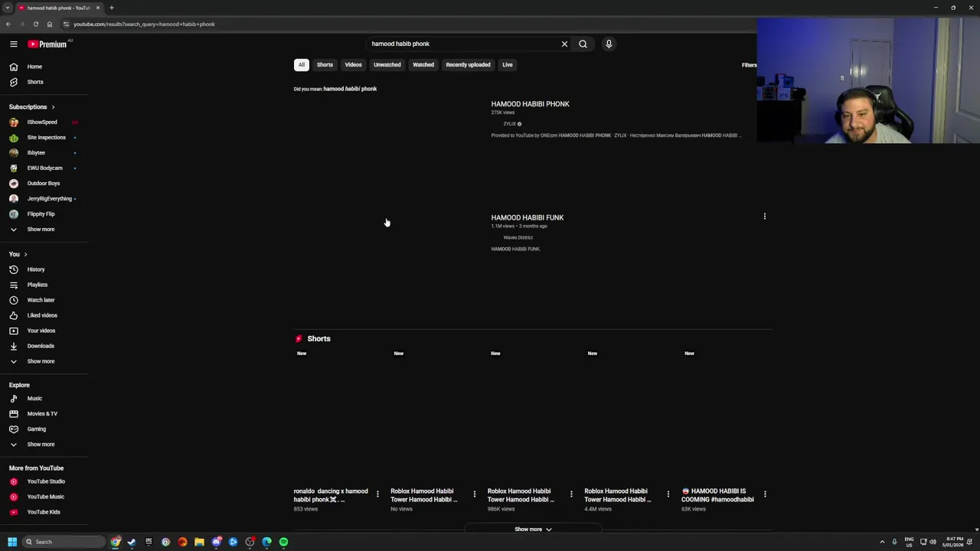The width and height of the screenshot is (980, 551).
Task: Open Site Inspections subscription channel
Action: click(x=44, y=138)
